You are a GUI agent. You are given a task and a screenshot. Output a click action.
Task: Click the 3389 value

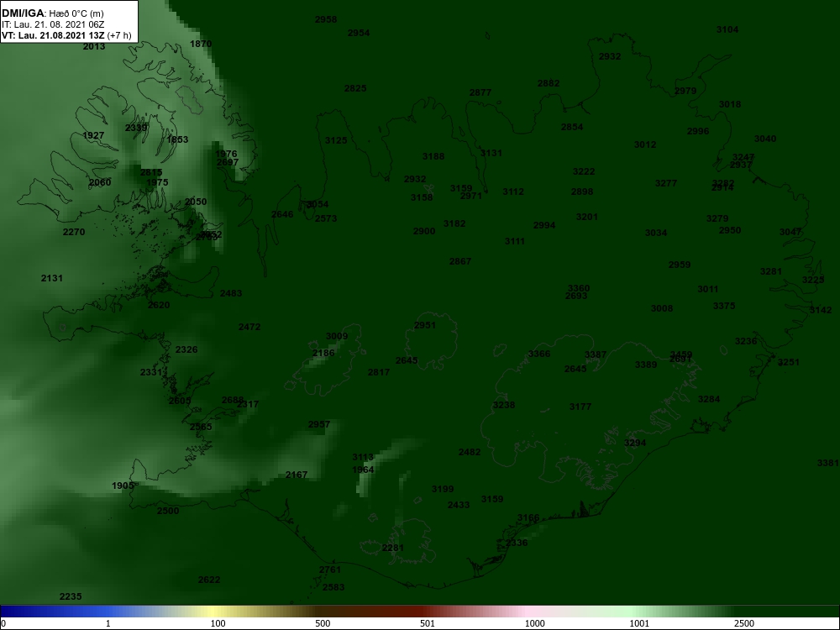click(645, 365)
